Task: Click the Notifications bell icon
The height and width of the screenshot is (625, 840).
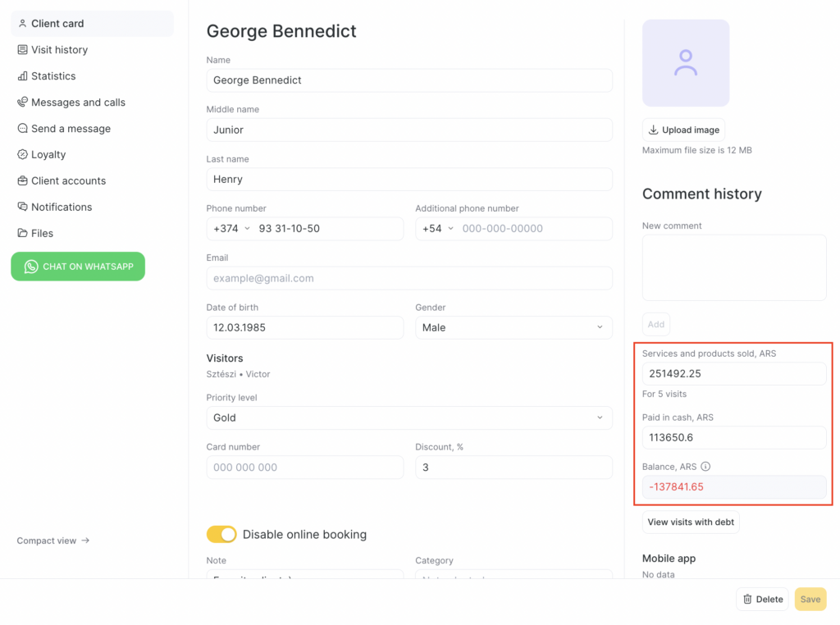Action: pyautogui.click(x=23, y=208)
